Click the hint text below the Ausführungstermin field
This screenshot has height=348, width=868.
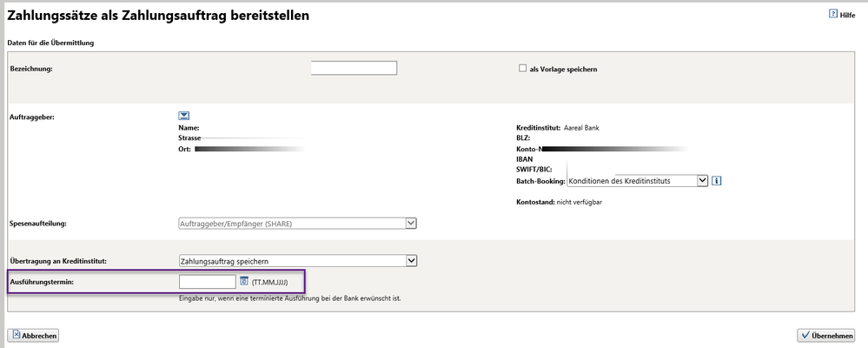tap(289, 298)
